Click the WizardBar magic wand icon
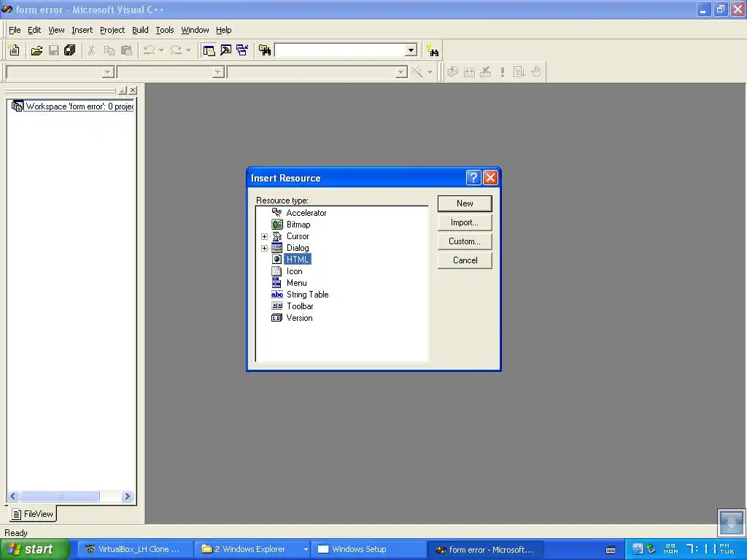 [417, 72]
